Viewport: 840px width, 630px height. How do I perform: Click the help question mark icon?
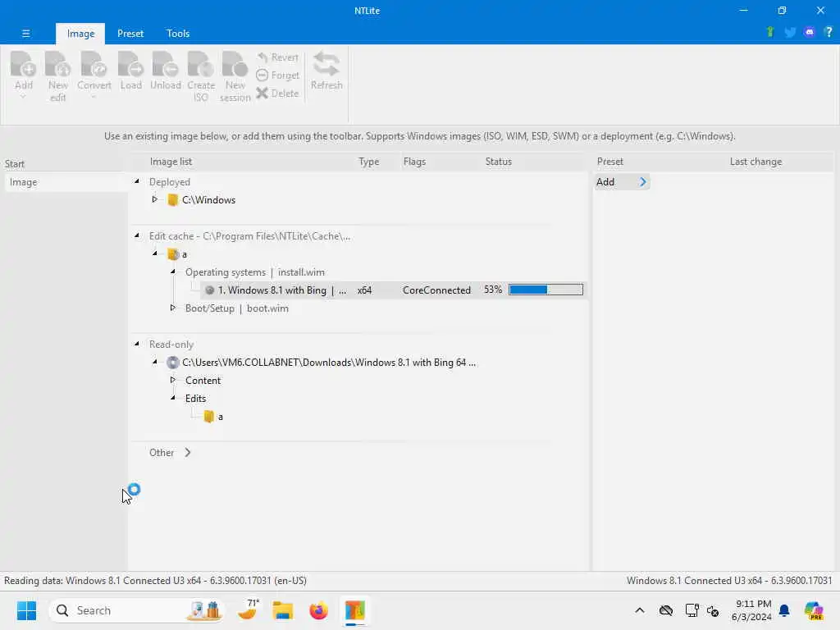click(829, 32)
